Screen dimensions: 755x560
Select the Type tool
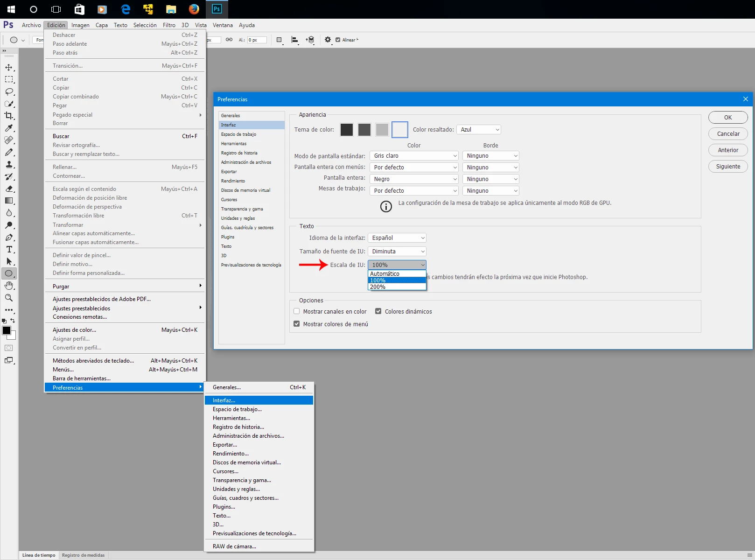9,249
